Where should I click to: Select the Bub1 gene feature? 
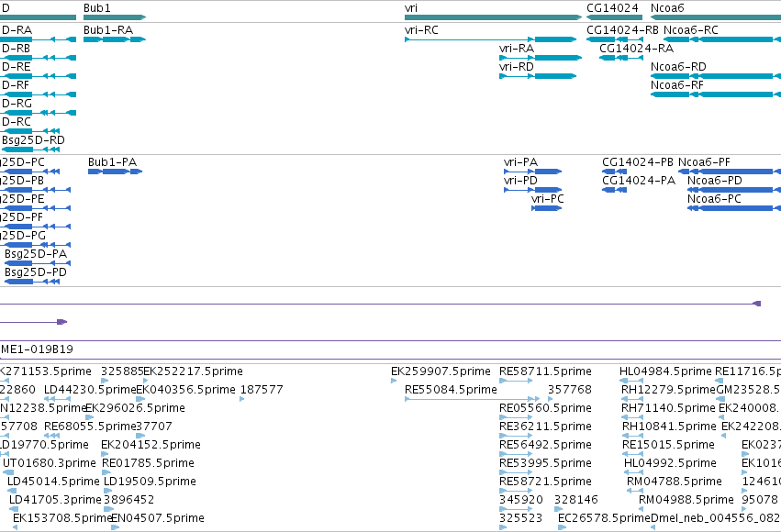(x=115, y=17)
